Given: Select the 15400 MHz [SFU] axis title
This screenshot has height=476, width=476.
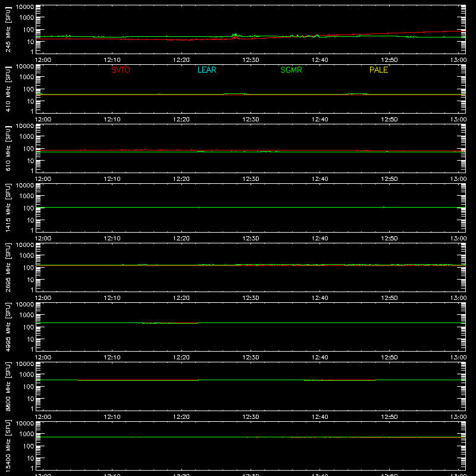Looking at the screenshot, I should pyautogui.click(x=8, y=446).
